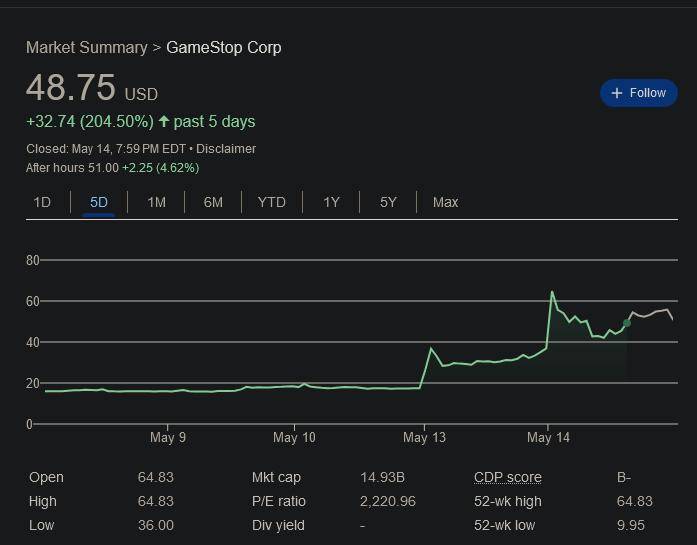Click the Low value 36.00

point(156,525)
